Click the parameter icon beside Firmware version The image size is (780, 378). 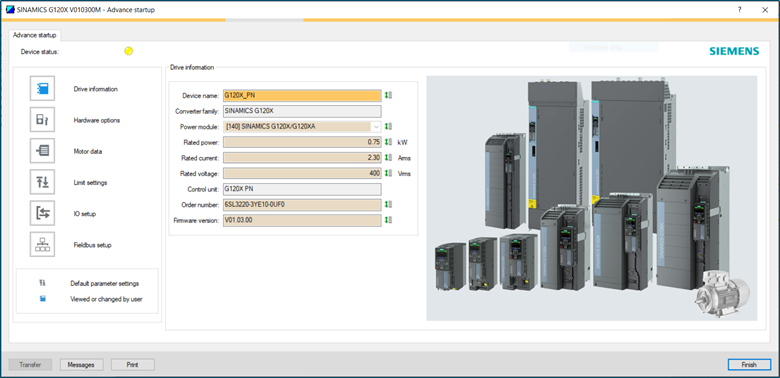[x=389, y=220]
